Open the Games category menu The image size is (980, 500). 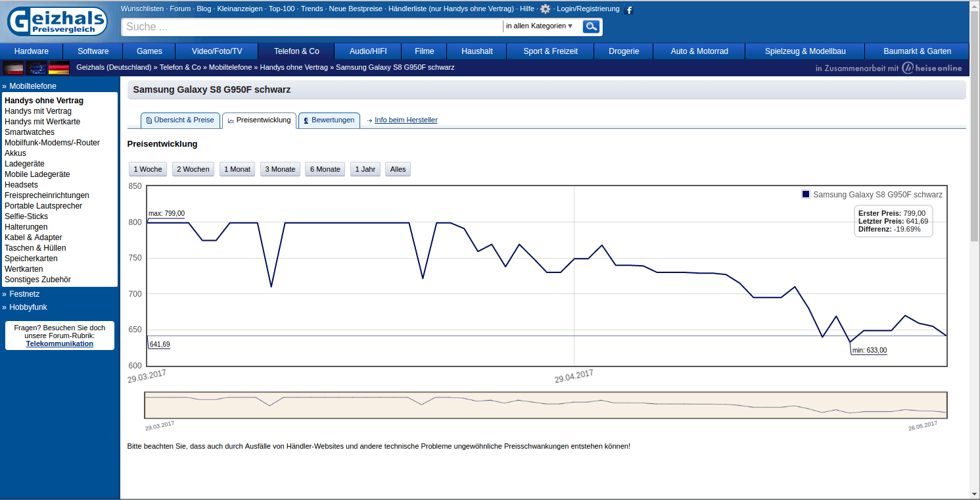click(x=149, y=51)
